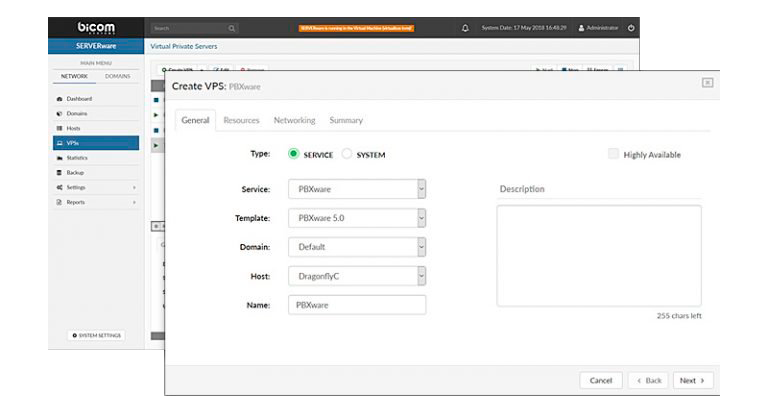The image size is (768, 418).
Task: Switch to the Summary tab
Action: pyautogui.click(x=346, y=120)
